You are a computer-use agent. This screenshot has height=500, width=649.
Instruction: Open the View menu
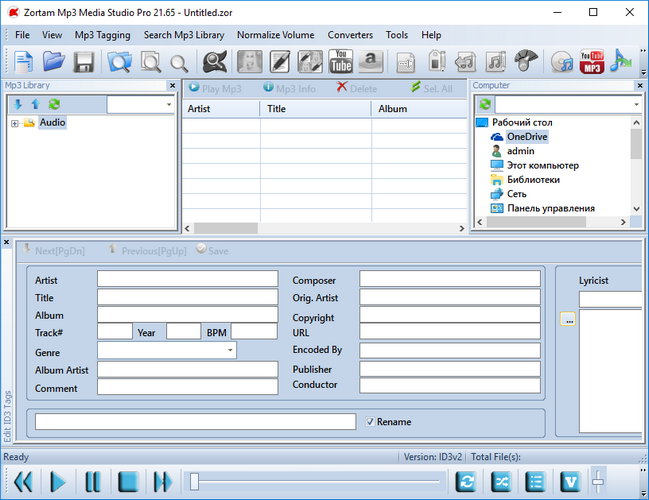(x=52, y=35)
